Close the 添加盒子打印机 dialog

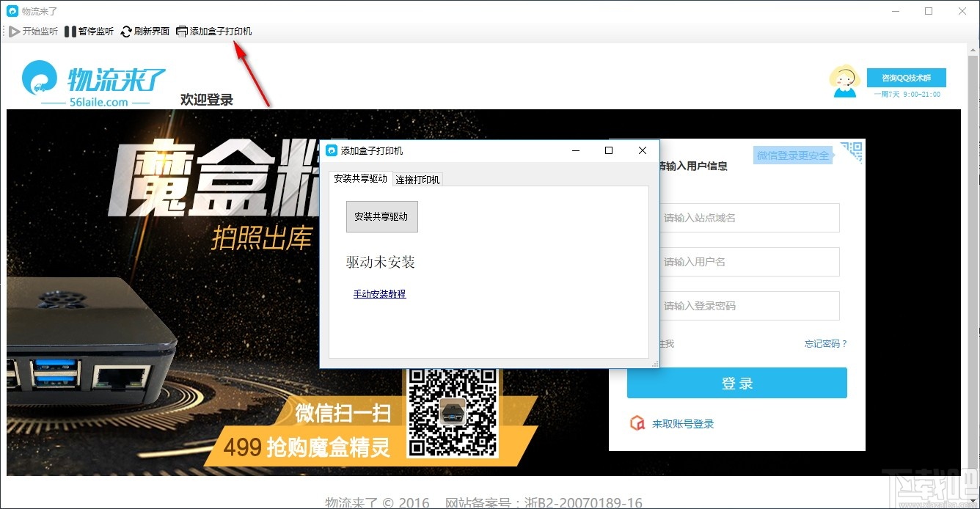pos(643,150)
